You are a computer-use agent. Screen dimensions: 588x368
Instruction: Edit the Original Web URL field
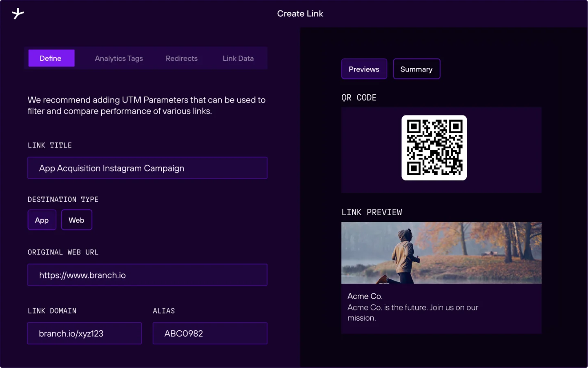[147, 275]
